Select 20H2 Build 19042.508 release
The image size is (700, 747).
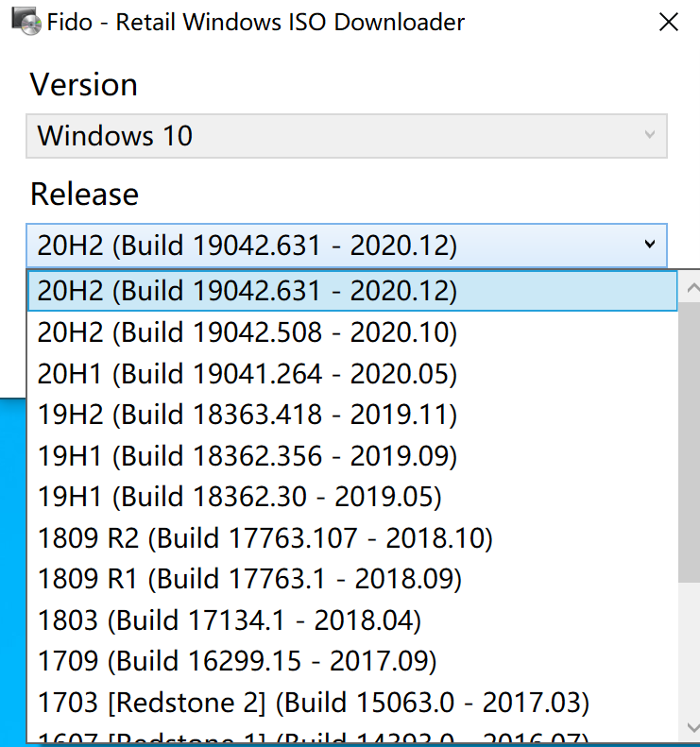coord(352,332)
